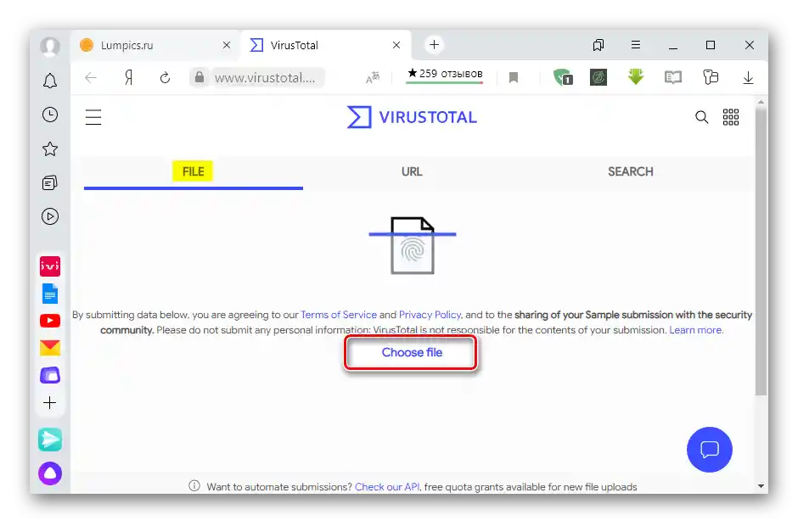This screenshot has width=798, height=532.
Task: Open the blue chat widget button
Action: 710,450
